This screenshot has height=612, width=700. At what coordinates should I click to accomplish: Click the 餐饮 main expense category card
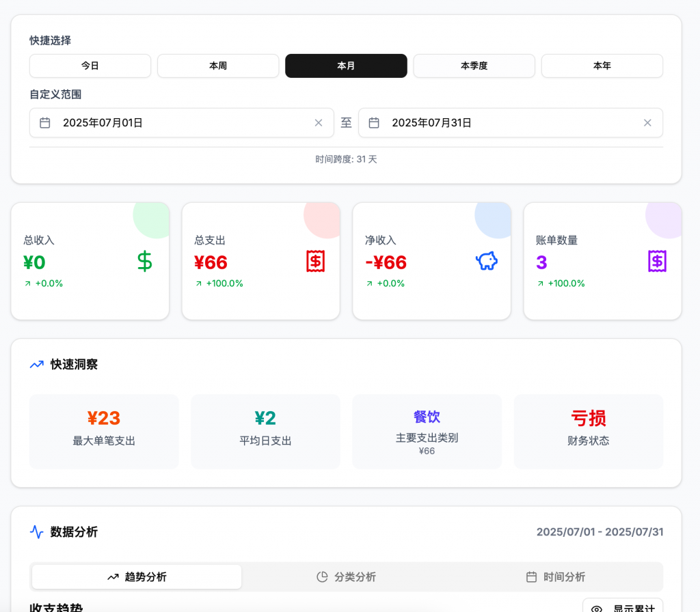pos(427,432)
